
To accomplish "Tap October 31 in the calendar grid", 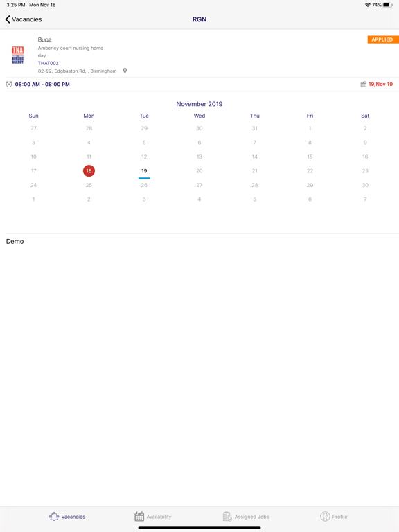I will pos(255,128).
